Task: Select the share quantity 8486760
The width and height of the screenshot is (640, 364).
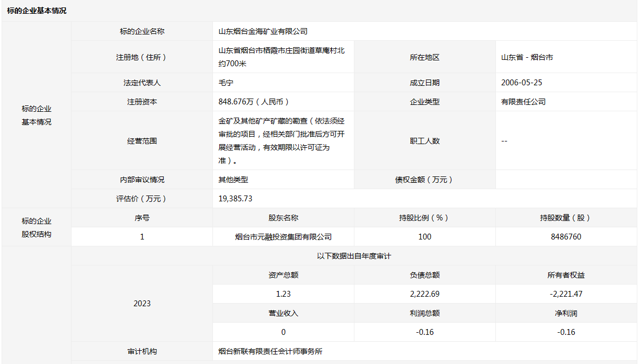Action: tap(566, 237)
